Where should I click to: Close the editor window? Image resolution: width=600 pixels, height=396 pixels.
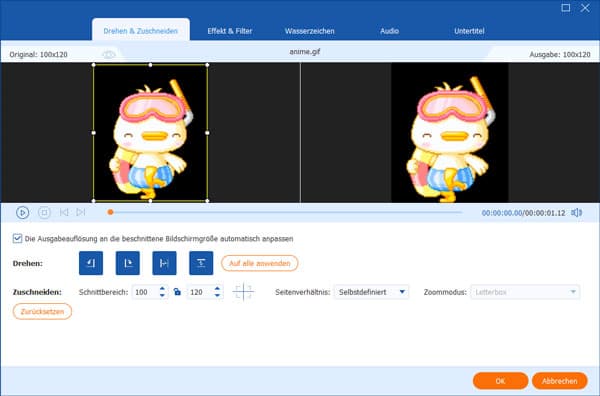585,8
